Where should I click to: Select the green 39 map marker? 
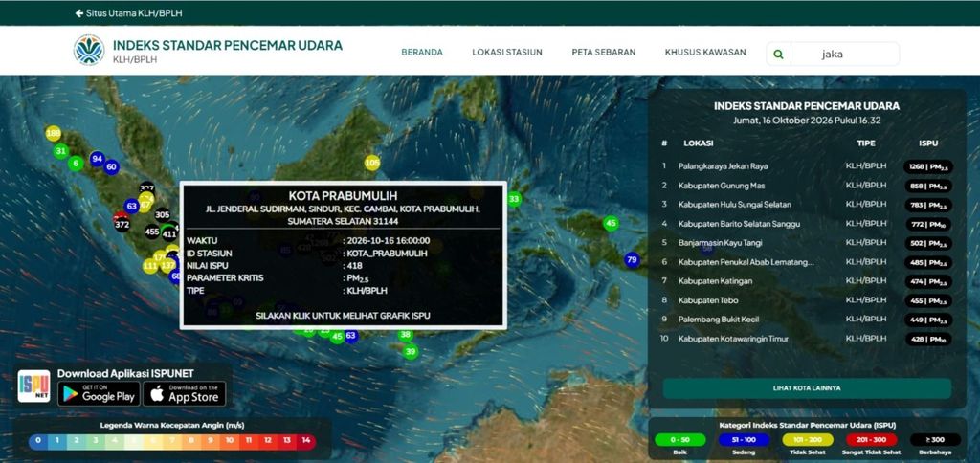pyautogui.click(x=410, y=352)
